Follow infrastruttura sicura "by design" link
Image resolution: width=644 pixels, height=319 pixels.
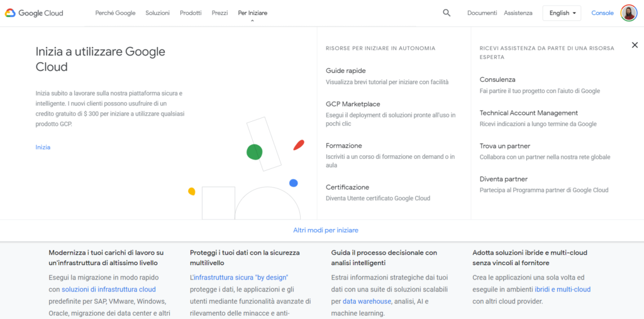point(241,277)
